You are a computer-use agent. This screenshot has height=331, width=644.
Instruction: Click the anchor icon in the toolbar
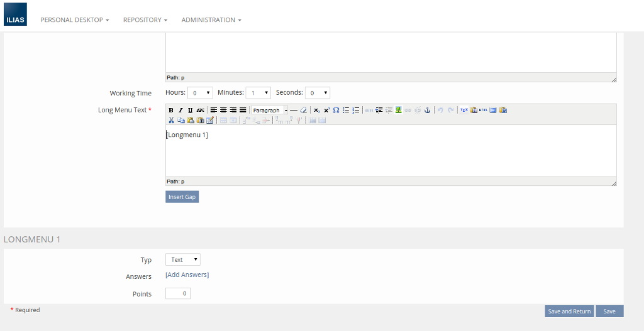click(427, 111)
